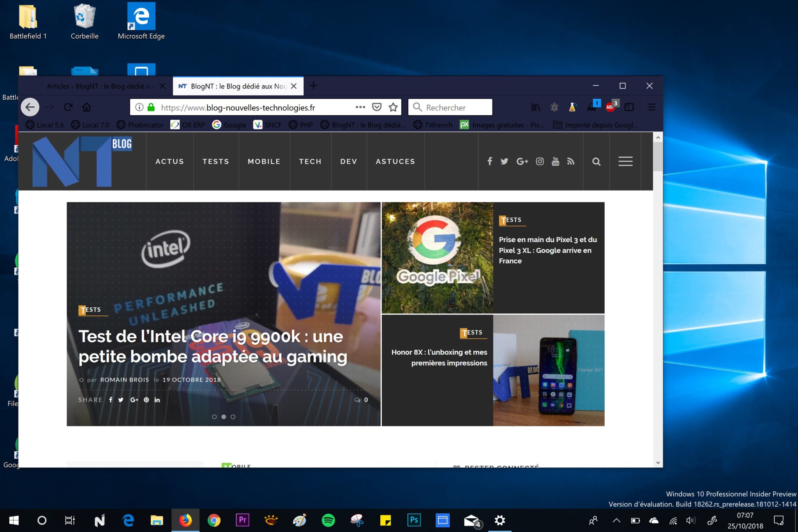Select third carousel slide dot

[233, 417]
